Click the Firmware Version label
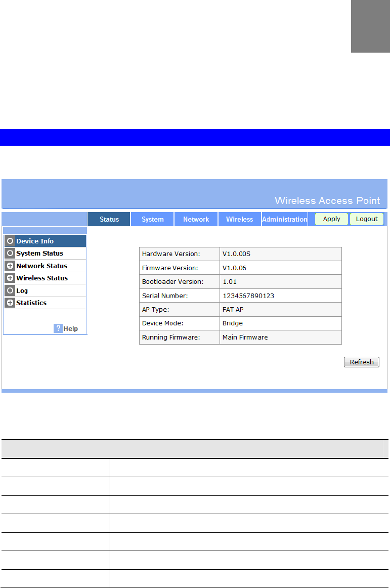This screenshot has width=390, height=588. 170,268
